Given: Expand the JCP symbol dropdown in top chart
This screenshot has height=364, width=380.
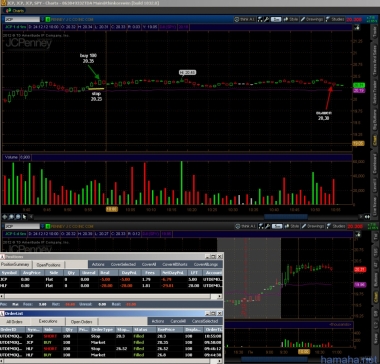Looking at the screenshot, I should point(42,19).
